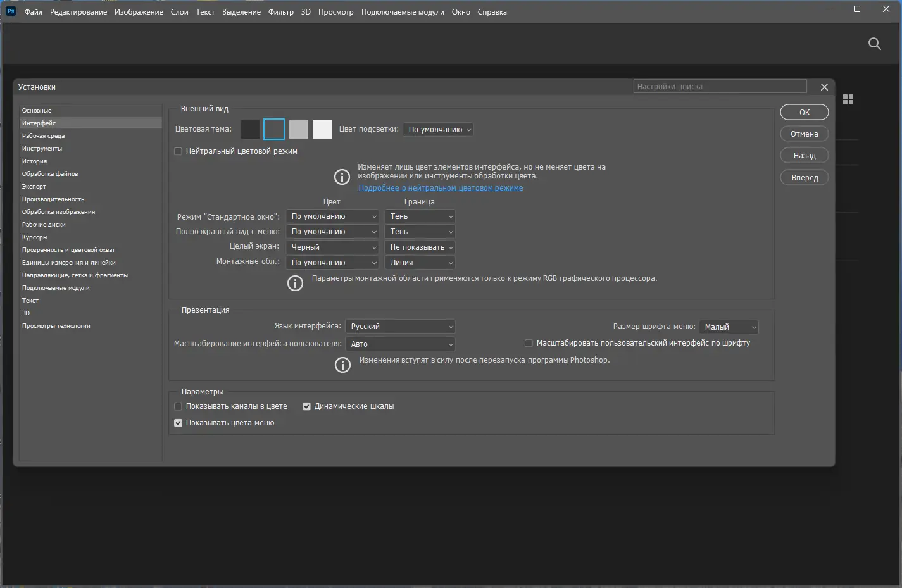
Task: Open the 3D menu in menu bar
Action: pos(306,12)
